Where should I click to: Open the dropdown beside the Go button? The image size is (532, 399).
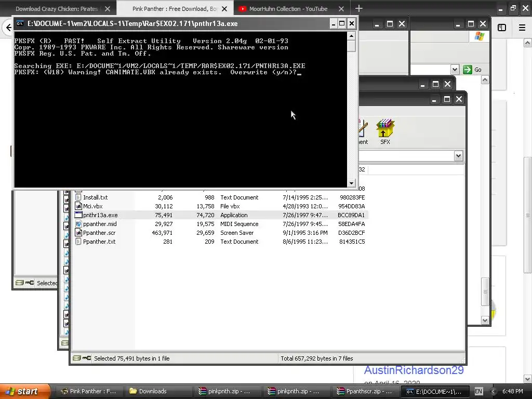(x=455, y=70)
